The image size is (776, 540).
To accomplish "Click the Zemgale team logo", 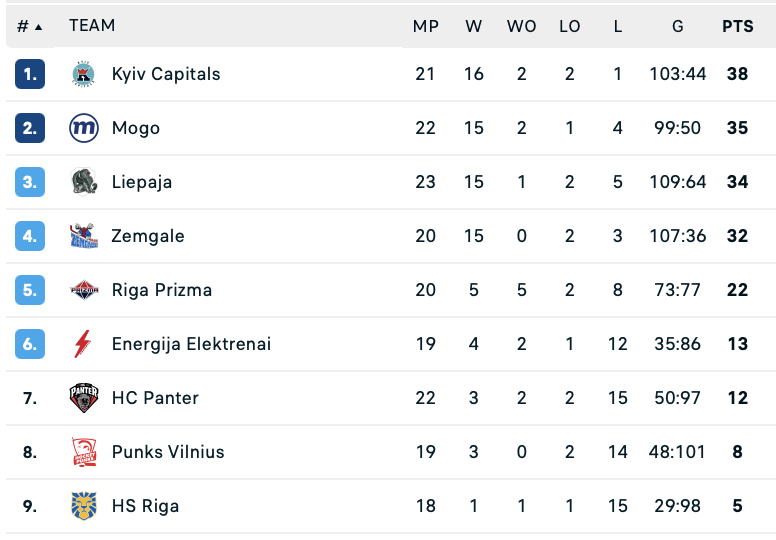I will coord(84,236).
